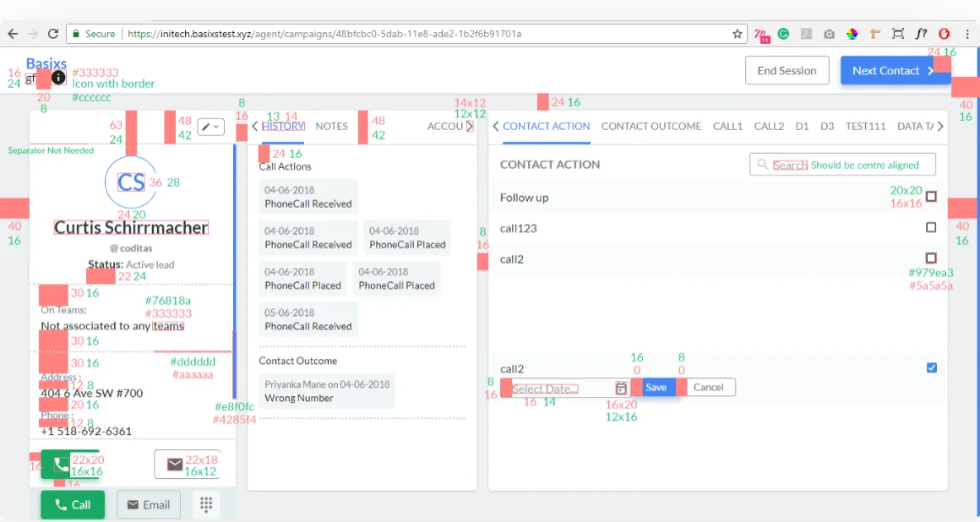Click the Status: Active lead text

(131, 264)
